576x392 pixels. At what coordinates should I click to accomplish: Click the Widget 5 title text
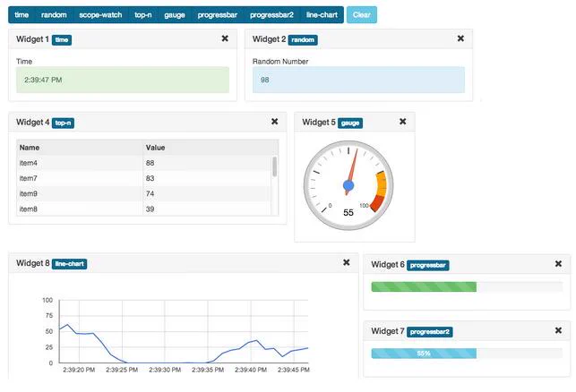click(319, 123)
